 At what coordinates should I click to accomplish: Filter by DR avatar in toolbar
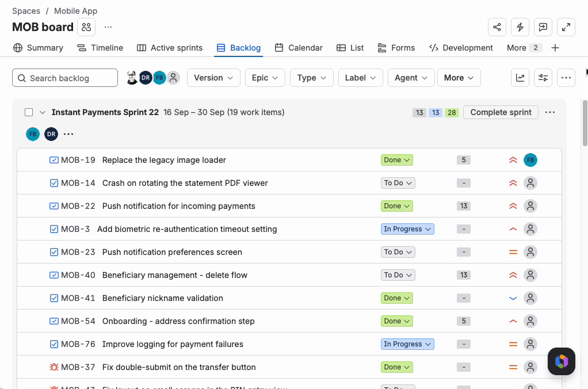click(x=146, y=78)
